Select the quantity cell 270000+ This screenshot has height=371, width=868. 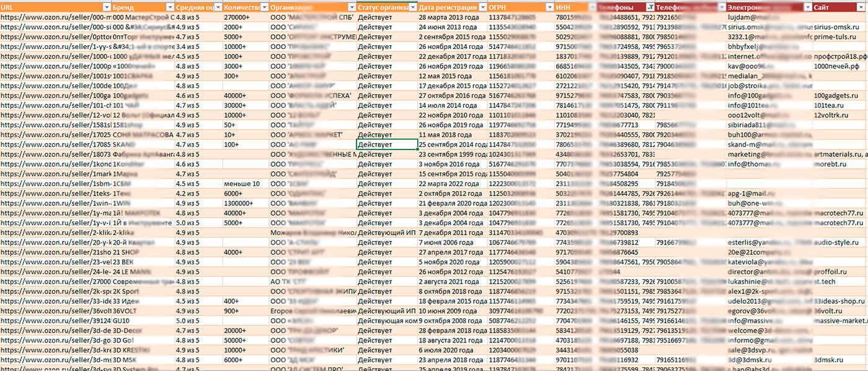[x=246, y=17]
